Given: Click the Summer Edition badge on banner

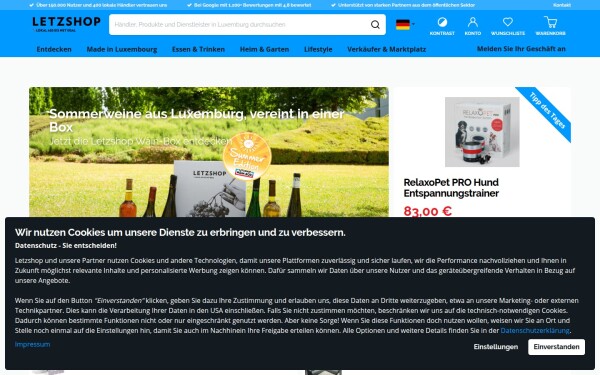Looking at the screenshot, I should [247, 156].
